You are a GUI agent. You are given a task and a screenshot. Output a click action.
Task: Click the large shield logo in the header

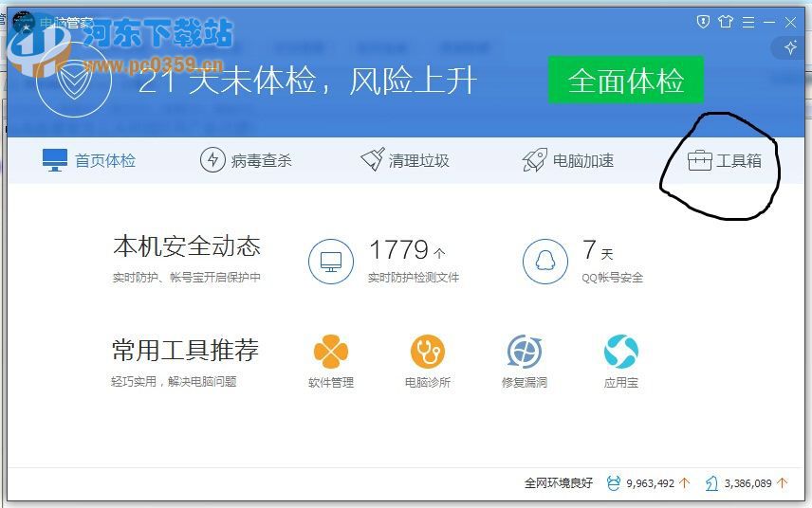pos(73,82)
